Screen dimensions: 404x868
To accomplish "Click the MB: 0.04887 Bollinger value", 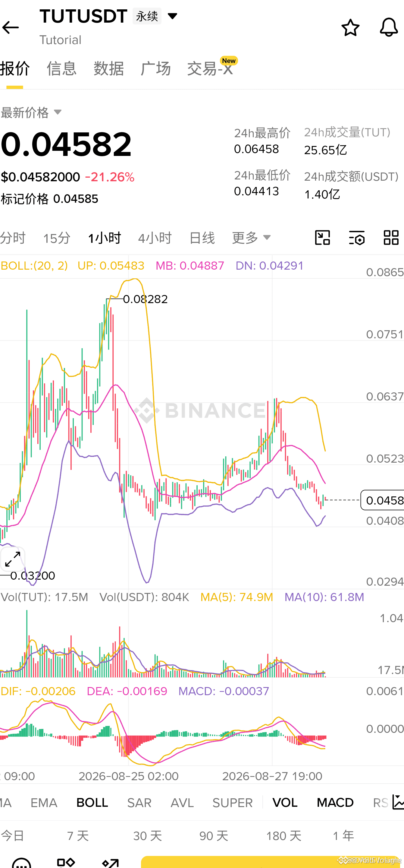I will pyautogui.click(x=190, y=266).
